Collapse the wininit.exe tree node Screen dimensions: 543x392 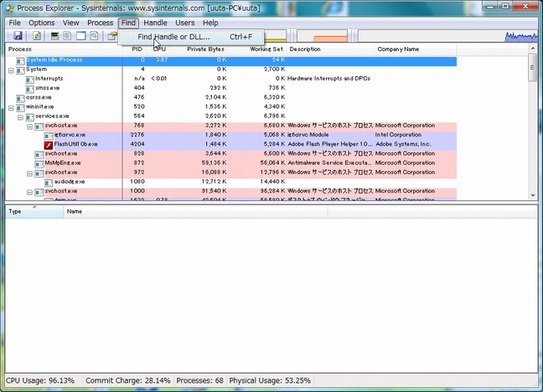pos(11,108)
